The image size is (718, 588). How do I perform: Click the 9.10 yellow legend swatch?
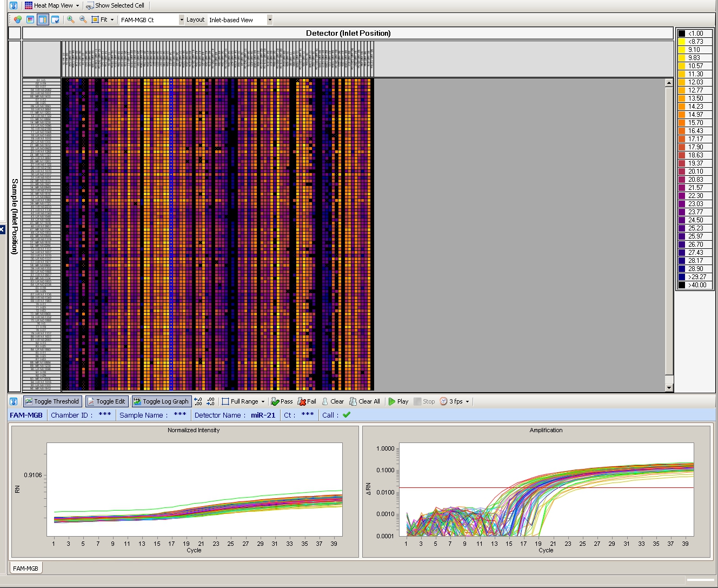[682, 50]
